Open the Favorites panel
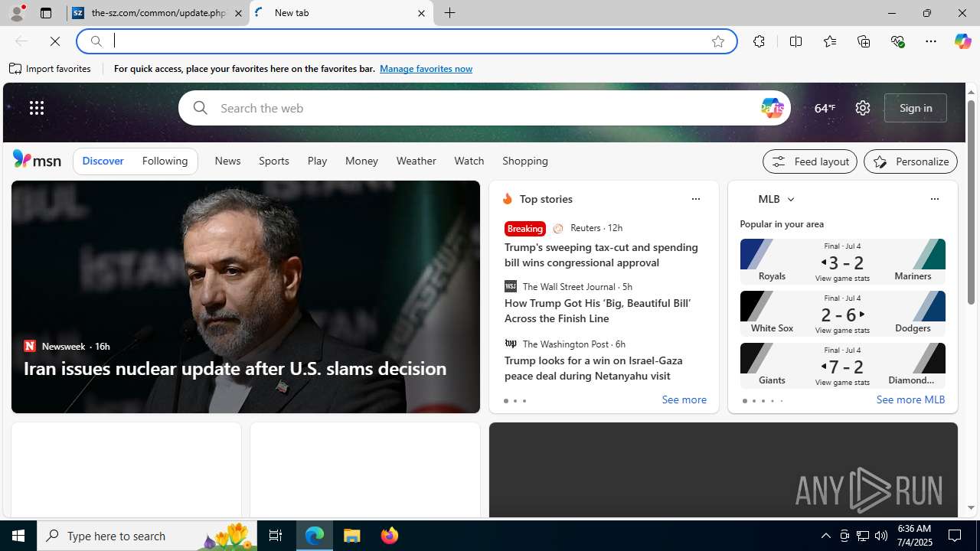This screenshot has width=980, height=551. (x=829, y=41)
